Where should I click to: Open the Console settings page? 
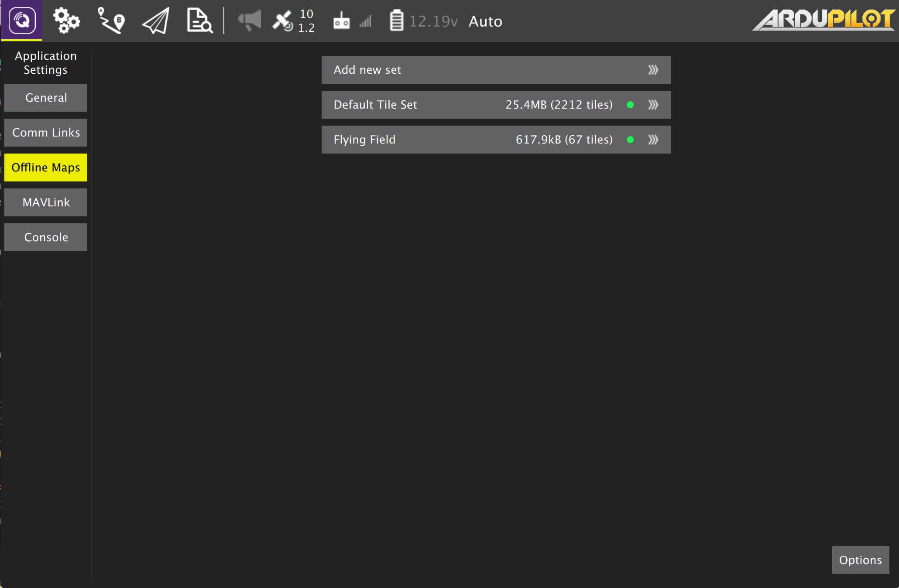tap(46, 237)
